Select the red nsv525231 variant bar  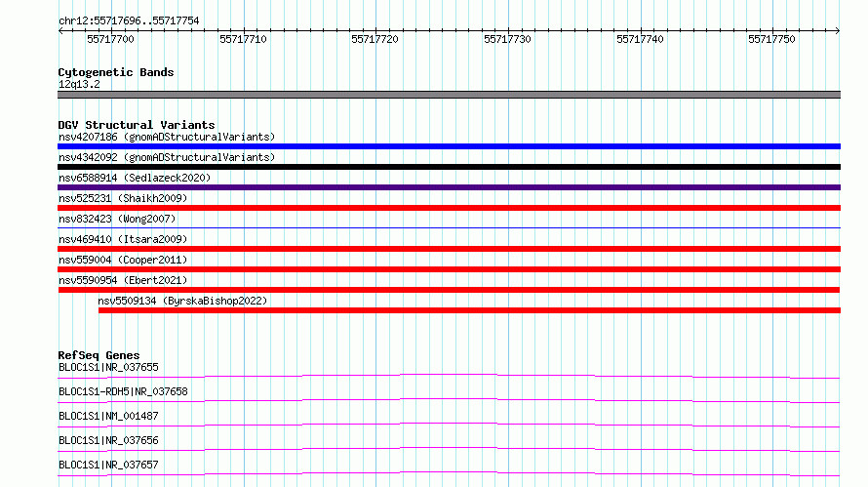(449, 208)
